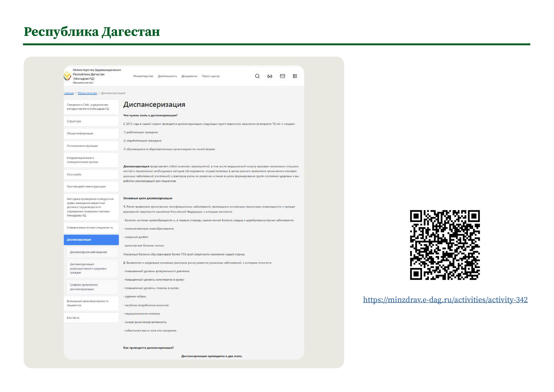
Task: Click 'Как проводится диспансеризация?' subheading
Action: [148, 348]
